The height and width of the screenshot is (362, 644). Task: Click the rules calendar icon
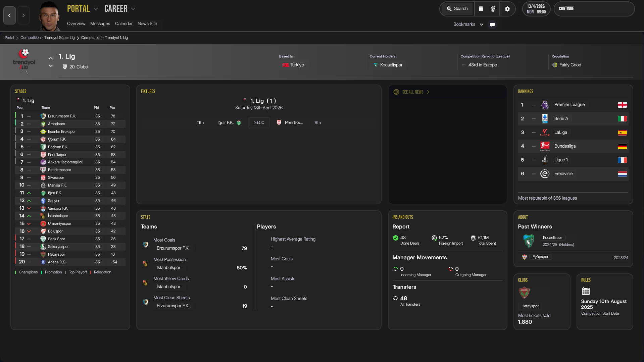coord(586,291)
